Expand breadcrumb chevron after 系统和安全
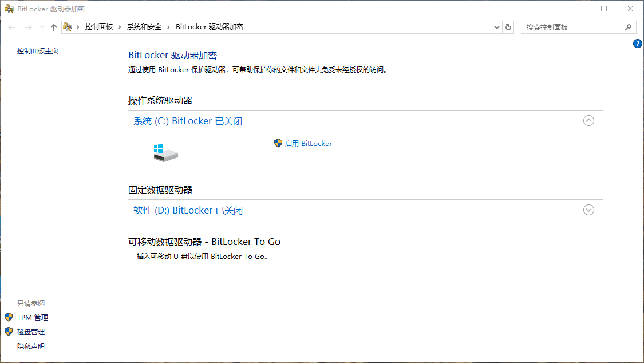The height and width of the screenshot is (363, 644). 168,27
